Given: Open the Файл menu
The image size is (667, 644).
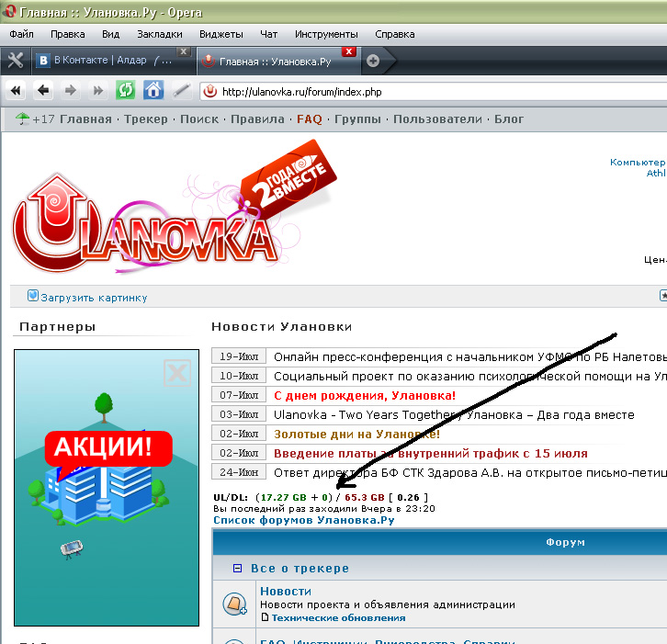Looking at the screenshot, I should tap(21, 34).
